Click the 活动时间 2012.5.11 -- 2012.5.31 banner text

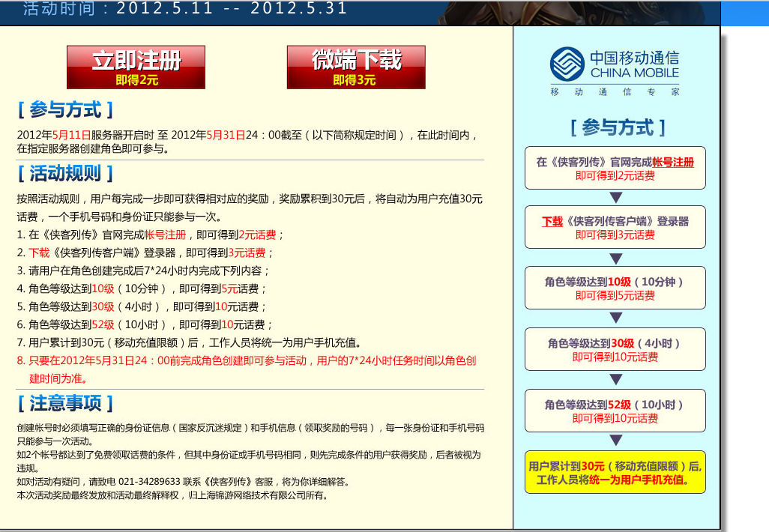[185, 8]
